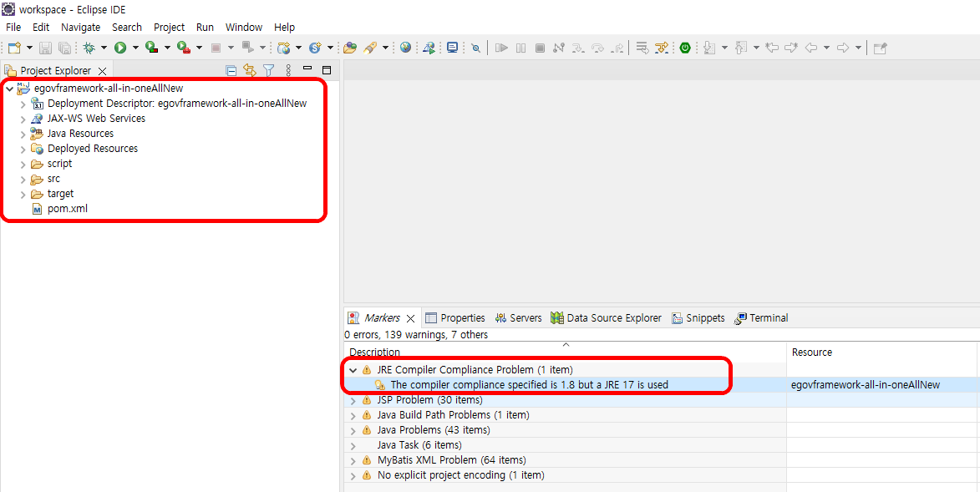This screenshot has height=492, width=980.
Task: Click the Save All toolbar icon
Action: (x=64, y=48)
